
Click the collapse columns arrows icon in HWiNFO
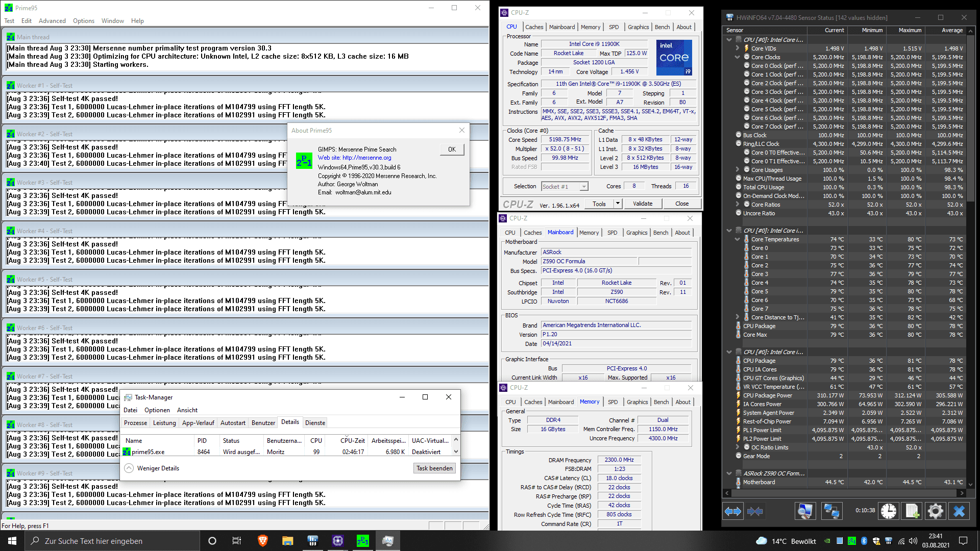tap(755, 511)
